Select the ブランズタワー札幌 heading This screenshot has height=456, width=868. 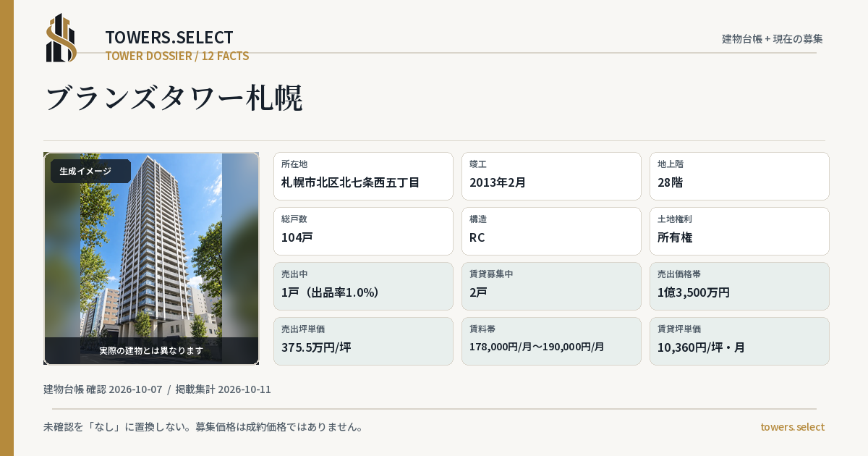[x=174, y=98]
